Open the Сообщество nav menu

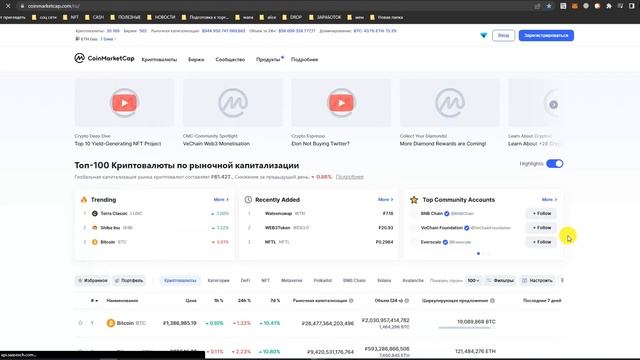point(230,60)
